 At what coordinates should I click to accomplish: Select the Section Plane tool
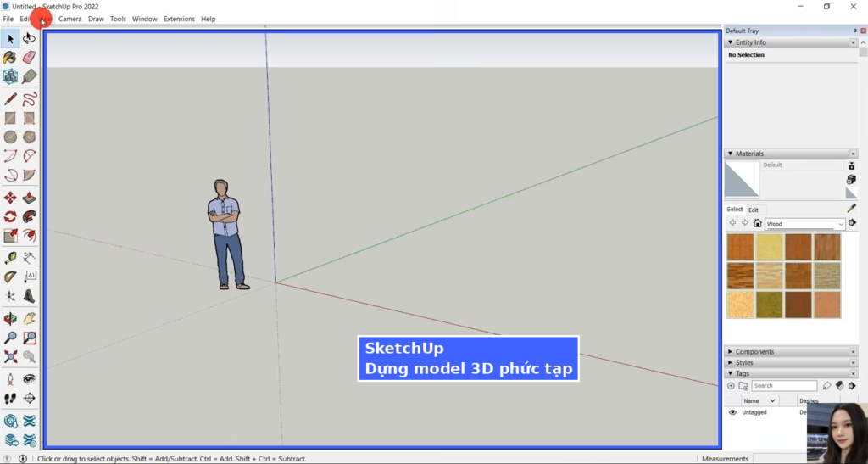pyautogui.click(x=30, y=398)
